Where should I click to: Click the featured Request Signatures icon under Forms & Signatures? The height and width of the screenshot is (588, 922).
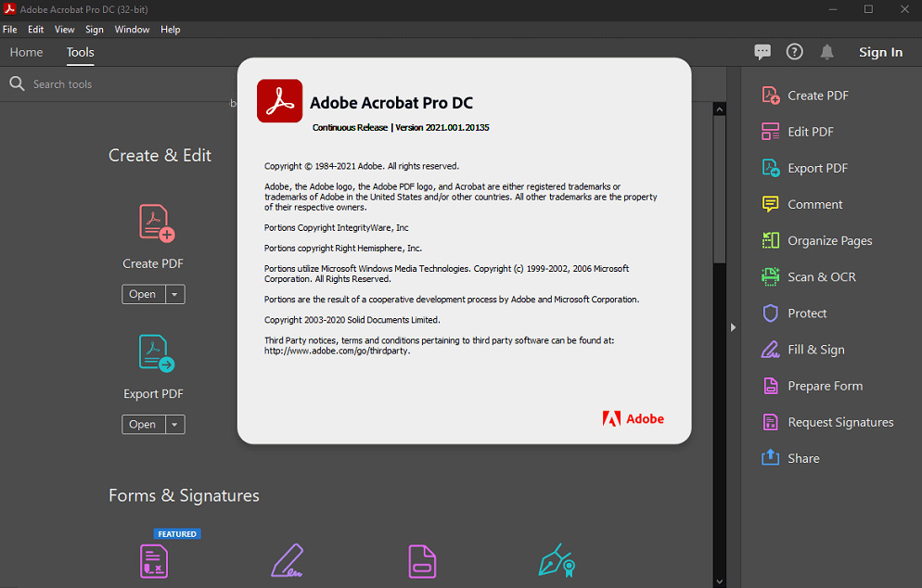click(154, 561)
